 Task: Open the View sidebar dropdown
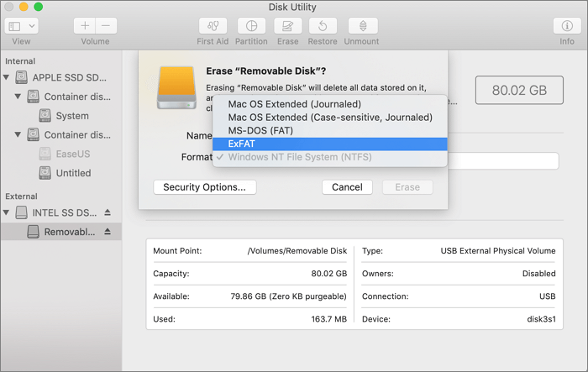click(21, 26)
